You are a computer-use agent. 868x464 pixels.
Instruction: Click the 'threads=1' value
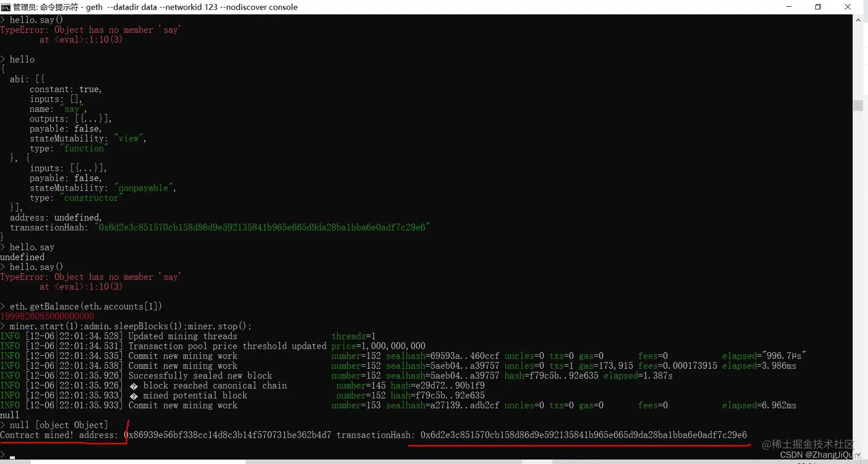[x=354, y=336]
